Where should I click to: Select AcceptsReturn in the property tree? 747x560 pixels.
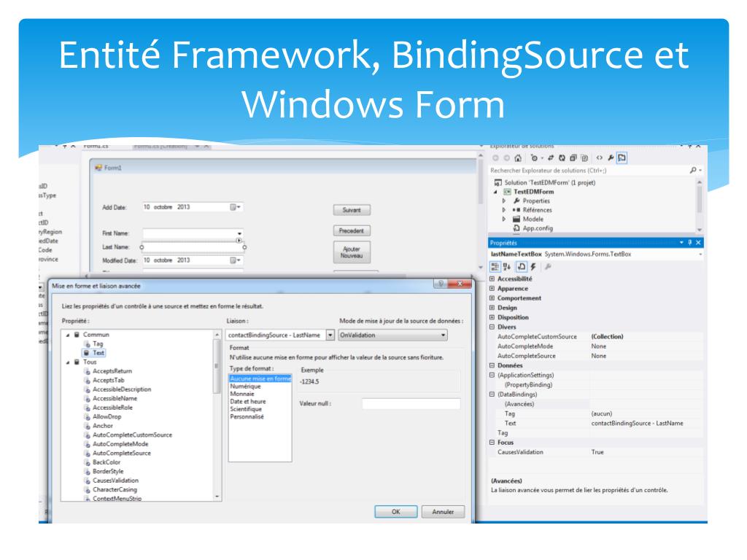pos(112,371)
